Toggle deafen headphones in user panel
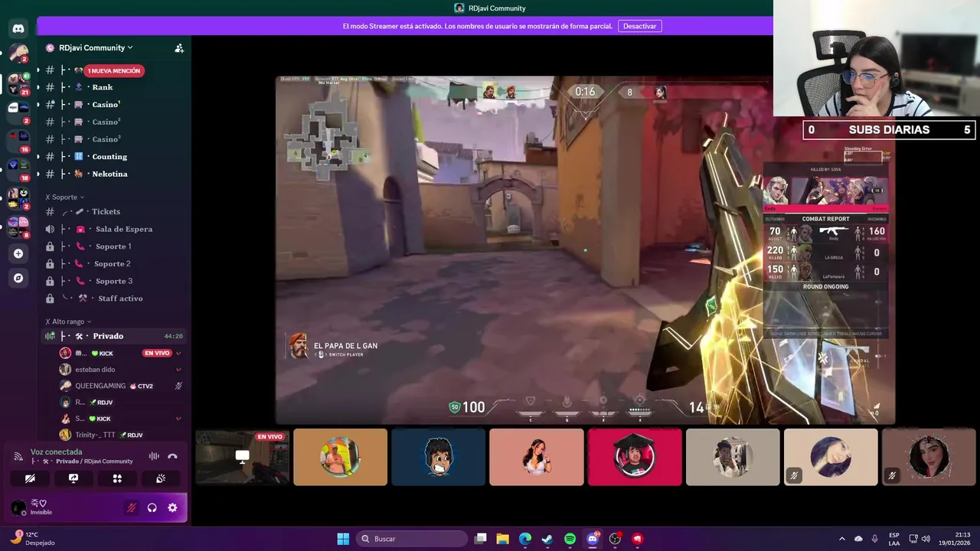The width and height of the screenshot is (980, 551). coord(152,507)
